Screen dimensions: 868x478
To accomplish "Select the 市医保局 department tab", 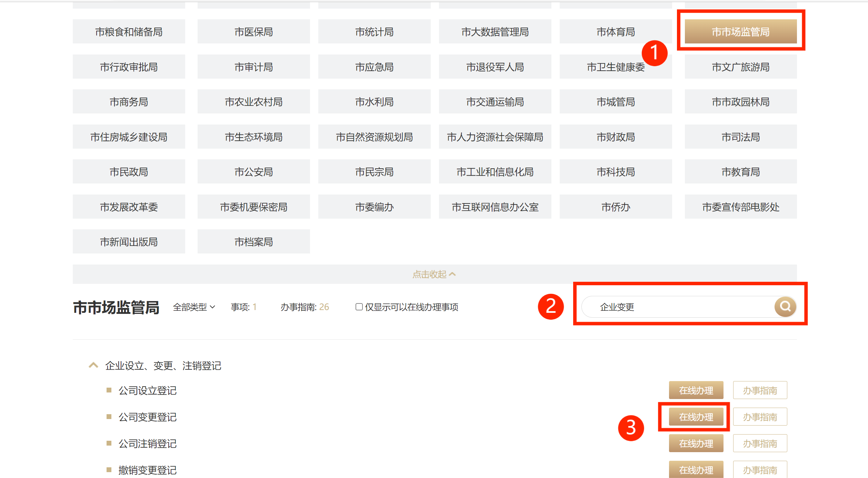I will coord(253,32).
